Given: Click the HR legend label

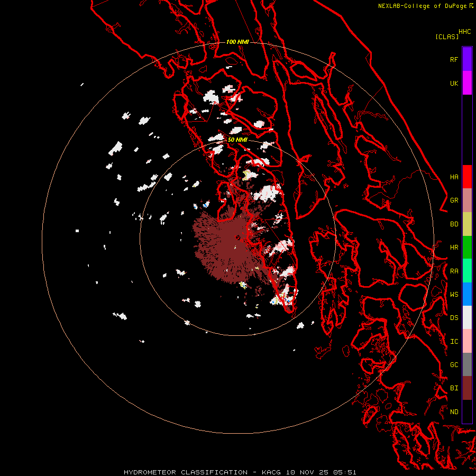Looking at the screenshot, I should tap(454, 248).
